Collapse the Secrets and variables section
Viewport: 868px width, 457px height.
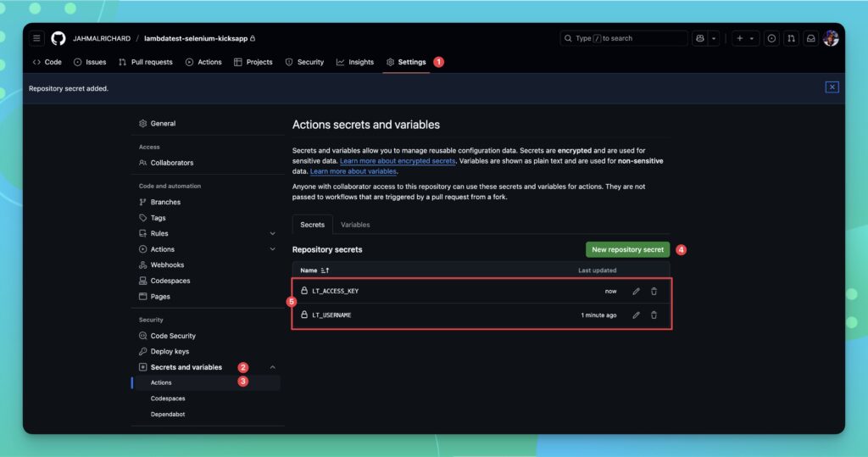click(x=272, y=367)
